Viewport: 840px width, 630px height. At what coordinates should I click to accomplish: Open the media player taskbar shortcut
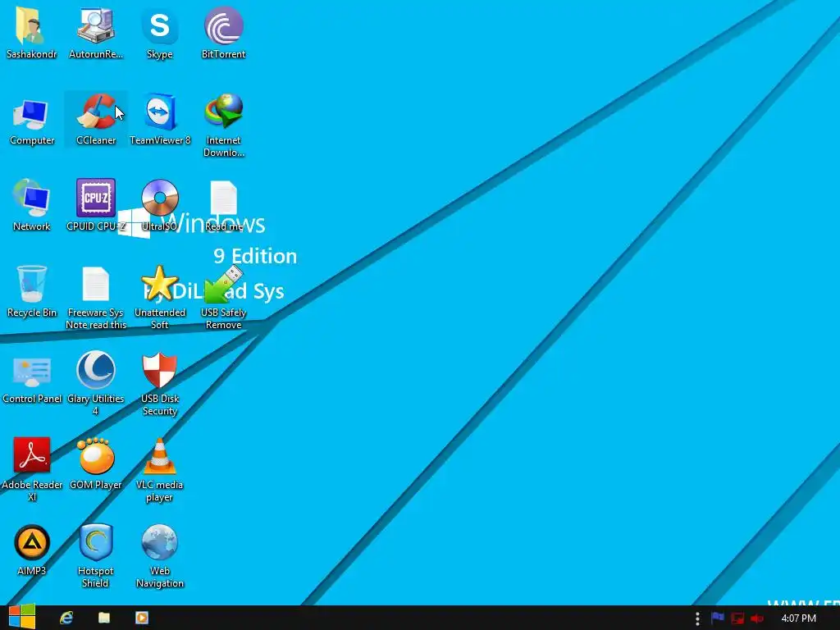(x=142, y=618)
